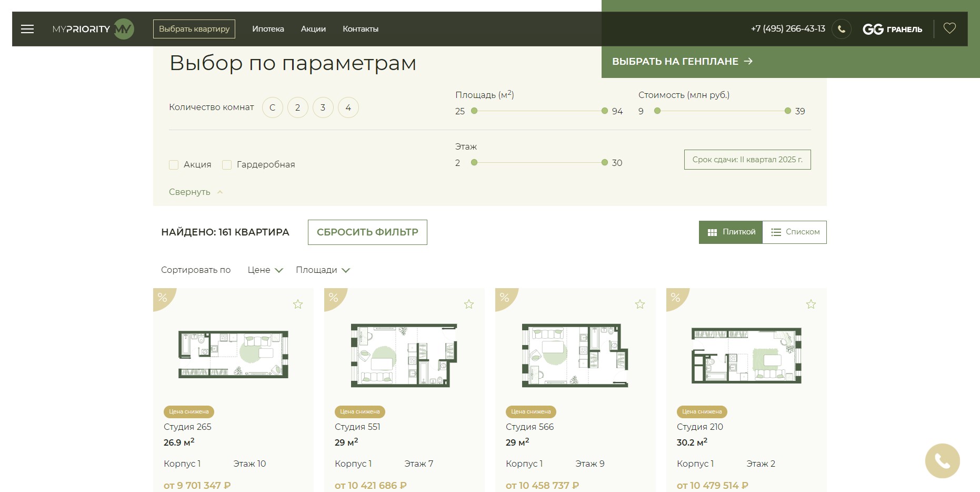Viewport: 980px width, 492px height.
Task: Open floor plan of Студия 265
Action: click(x=233, y=355)
